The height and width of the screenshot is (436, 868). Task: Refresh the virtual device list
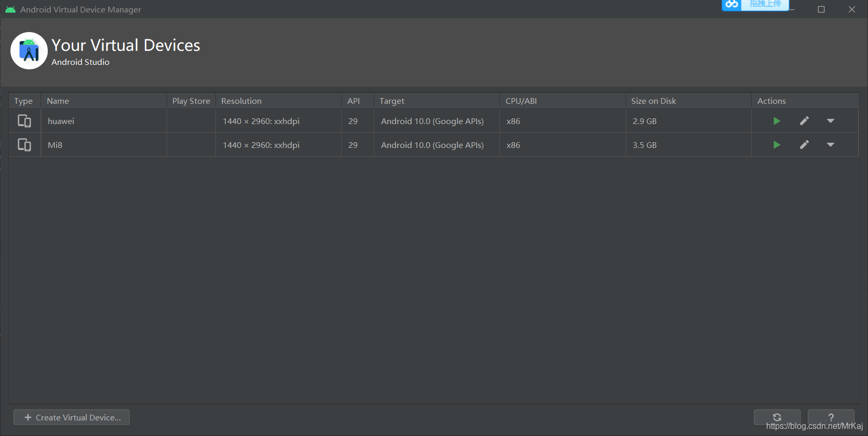point(777,417)
